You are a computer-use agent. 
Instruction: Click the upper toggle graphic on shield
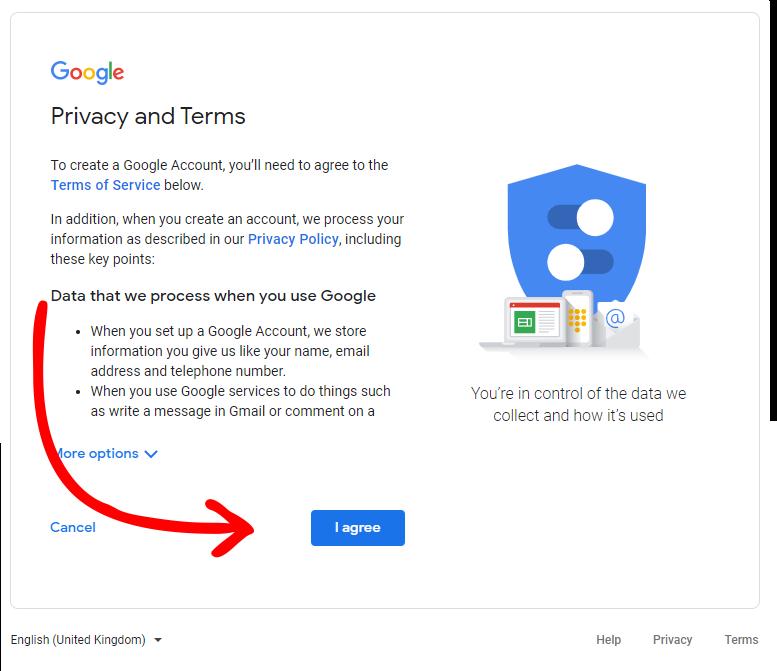click(x=580, y=217)
